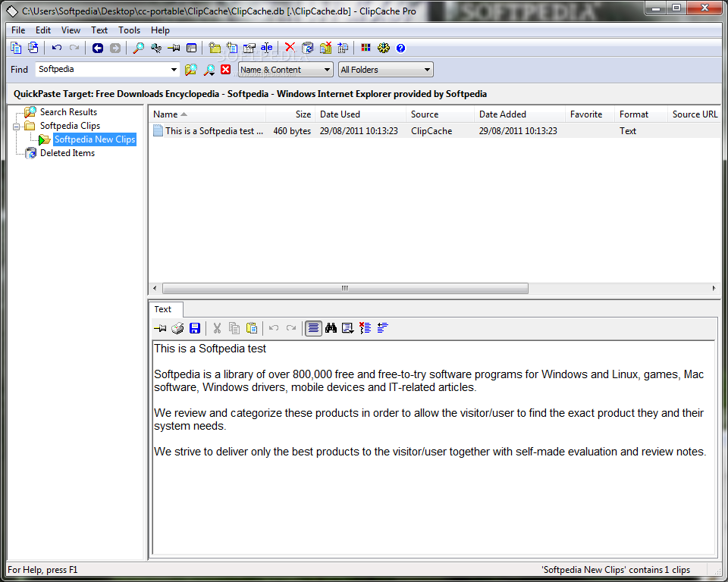Sort by the Source column header
The height and width of the screenshot is (582, 728).
coord(440,114)
